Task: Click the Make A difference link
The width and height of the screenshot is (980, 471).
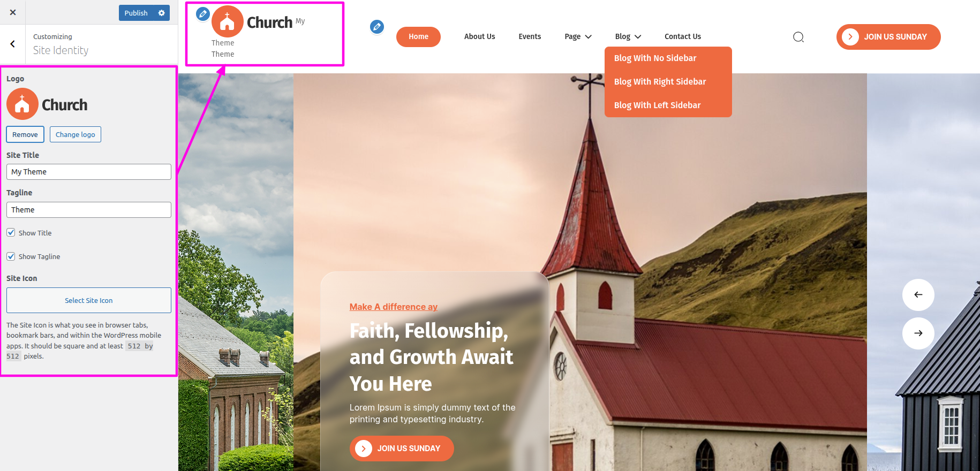Action: (394, 307)
